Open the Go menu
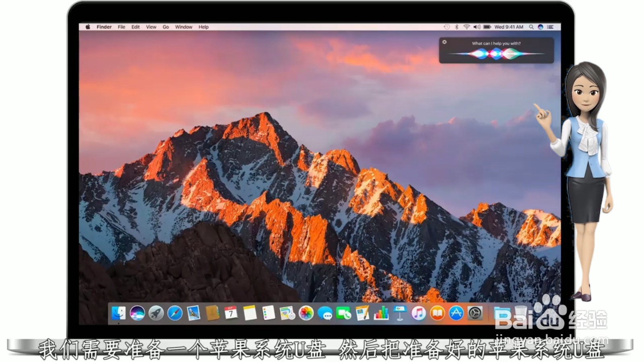The height and width of the screenshot is (362, 644). pyautogui.click(x=166, y=27)
